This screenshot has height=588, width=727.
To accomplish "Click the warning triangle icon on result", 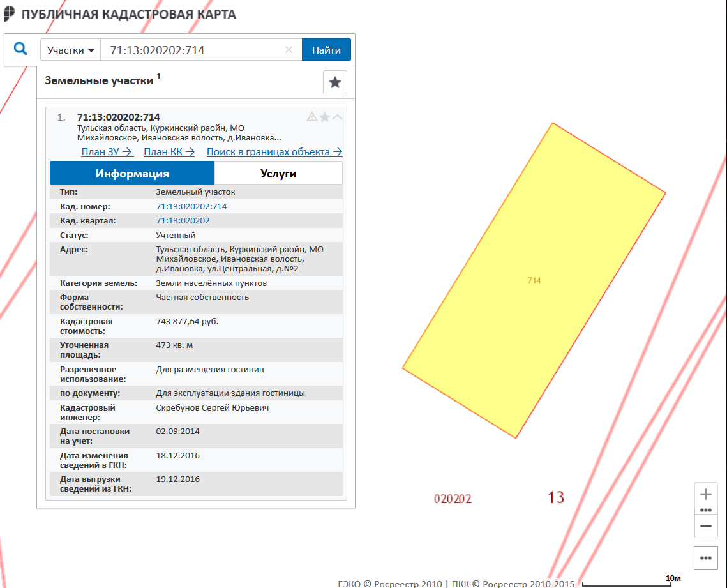I will coord(312,117).
